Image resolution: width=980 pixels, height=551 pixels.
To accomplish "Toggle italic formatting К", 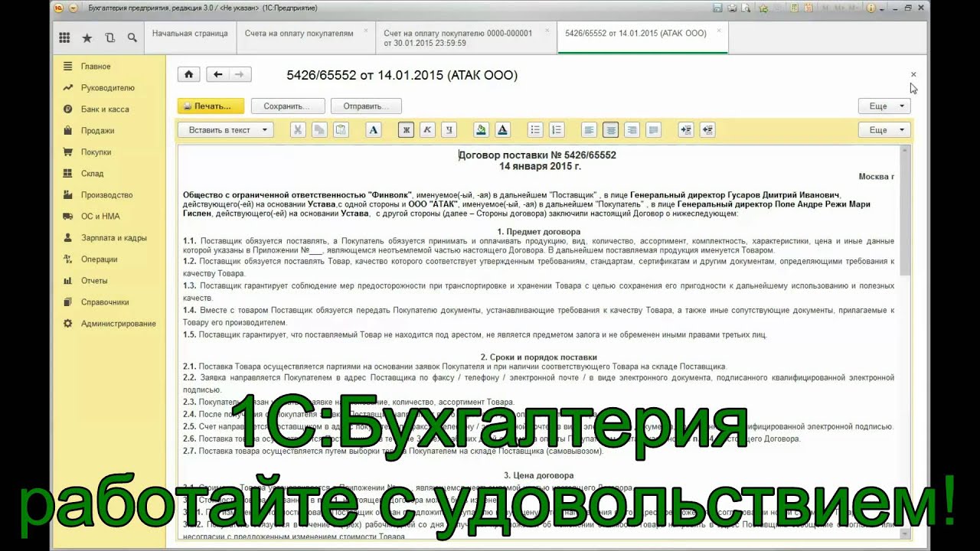I will click(x=428, y=130).
